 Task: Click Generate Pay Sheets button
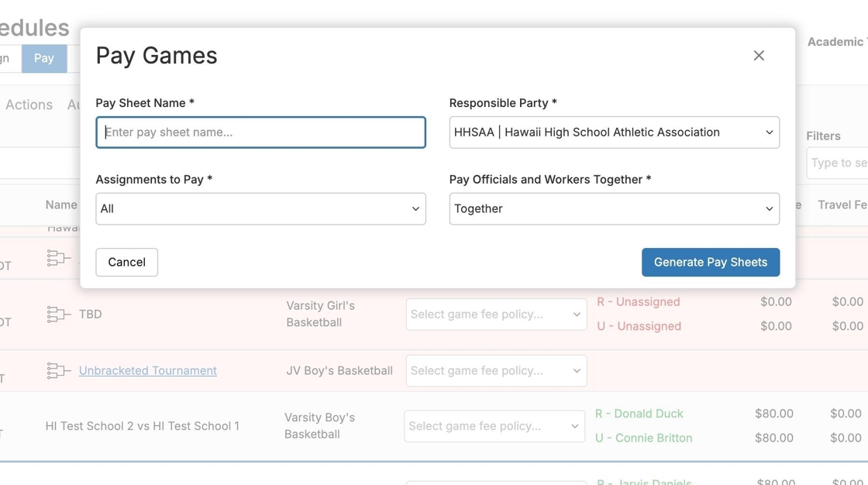(710, 263)
